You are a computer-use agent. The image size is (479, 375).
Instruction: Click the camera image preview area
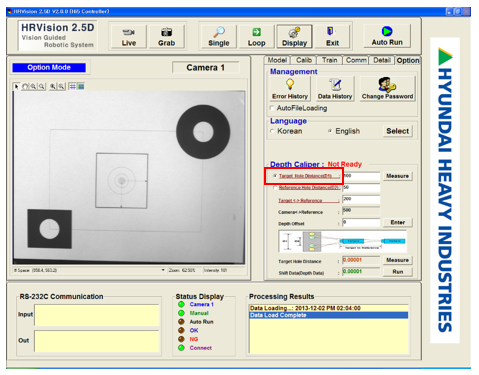coord(129,178)
